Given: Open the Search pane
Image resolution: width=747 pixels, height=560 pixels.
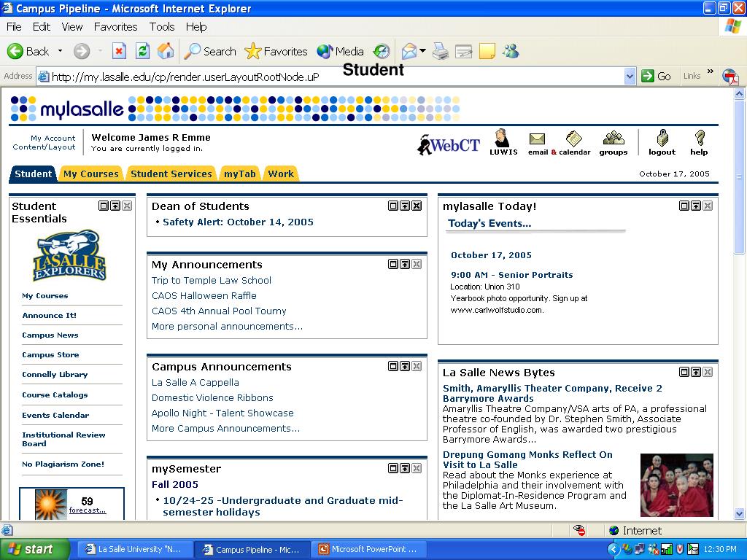Looking at the screenshot, I should [x=210, y=51].
